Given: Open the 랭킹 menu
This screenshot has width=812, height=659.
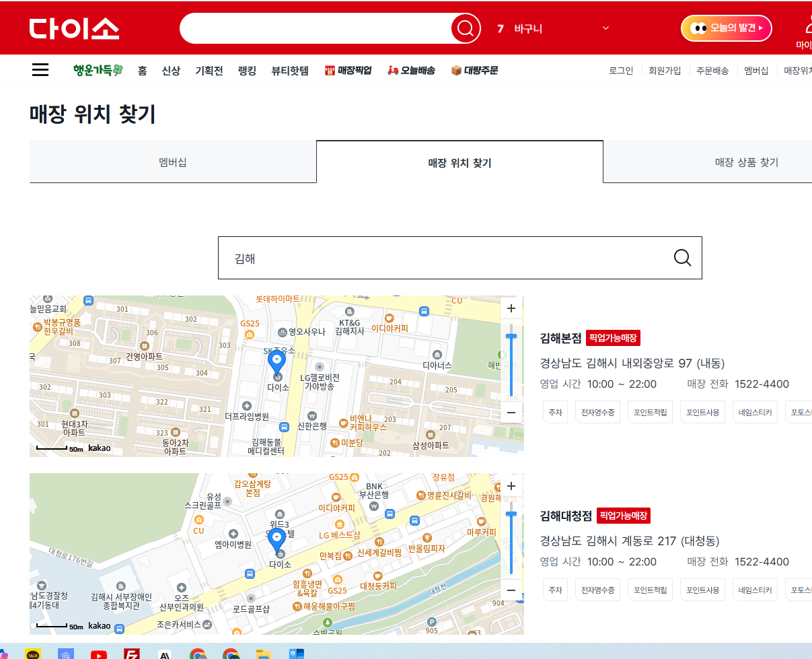Looking at the screenshot, I should click(x=247, y=70).
